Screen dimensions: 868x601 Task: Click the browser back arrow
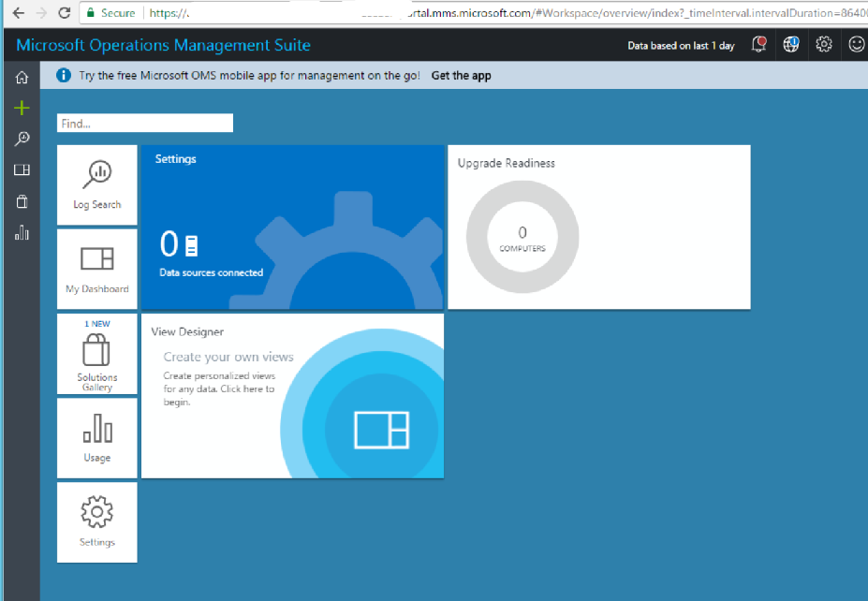tap(19, 13)
